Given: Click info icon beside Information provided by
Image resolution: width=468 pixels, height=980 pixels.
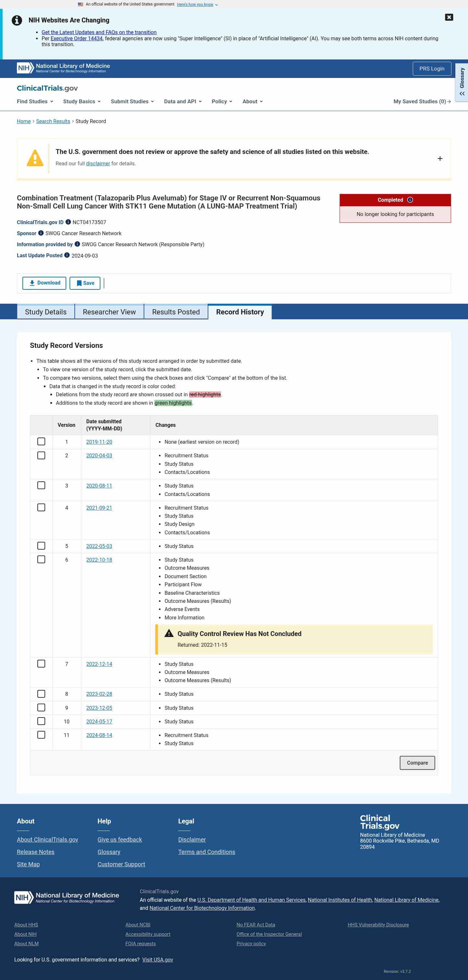Looking at the screenshot, I should point(77,244).
